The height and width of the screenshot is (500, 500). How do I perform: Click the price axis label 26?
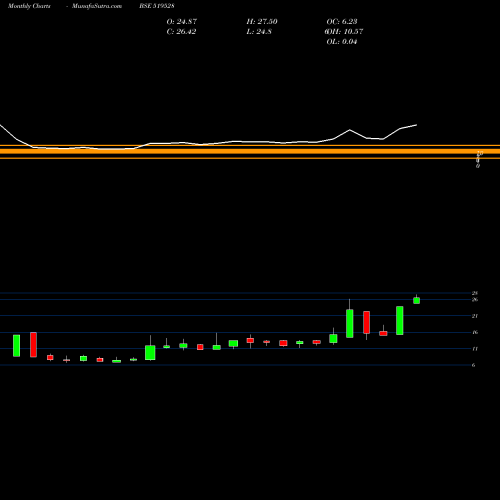(475, 300)
